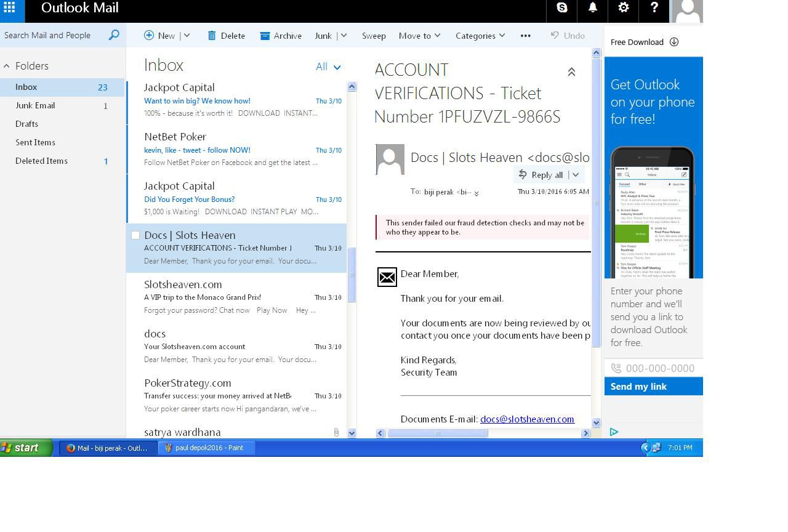Image resolution: width=788 pixels, height=532 pixels.
Task: Click the Delete trash can icon
Action: [x=212, y=36]
